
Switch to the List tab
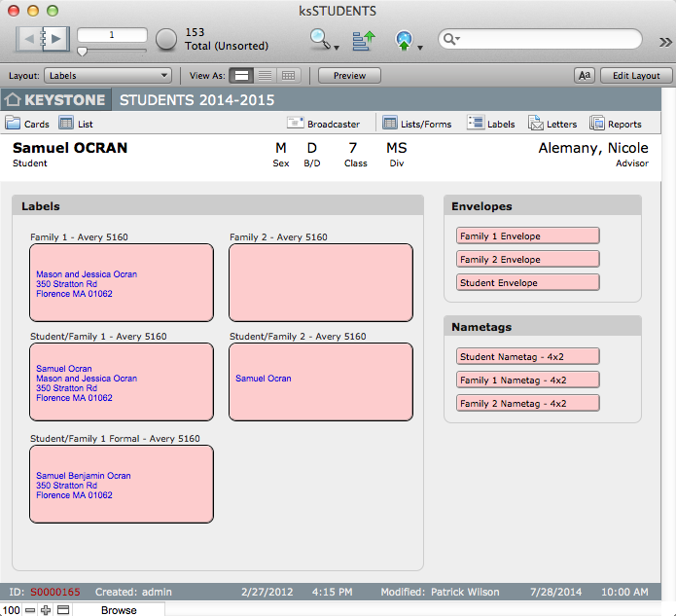tap(76, 124)
